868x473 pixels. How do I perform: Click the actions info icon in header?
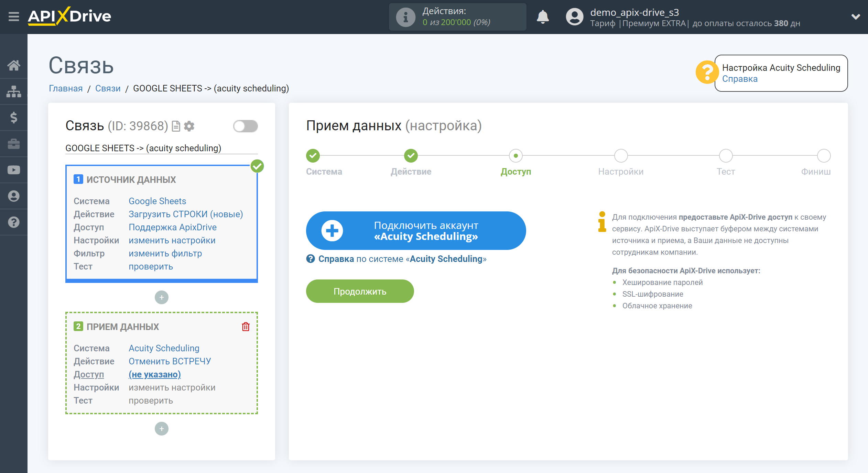tap(406, 17)
